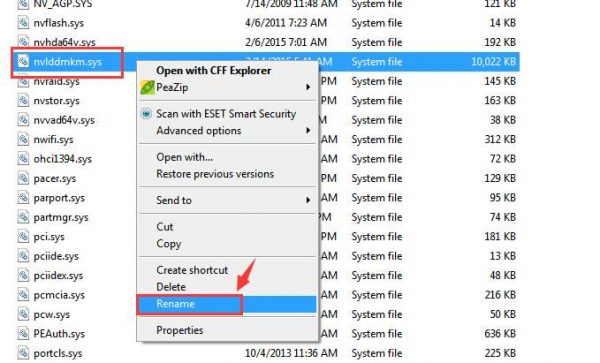This screenshot has height=363, width=600.
Task: Click the PEAuth.sys file icon
Action: pyautogui.click(x=23, y=334)
